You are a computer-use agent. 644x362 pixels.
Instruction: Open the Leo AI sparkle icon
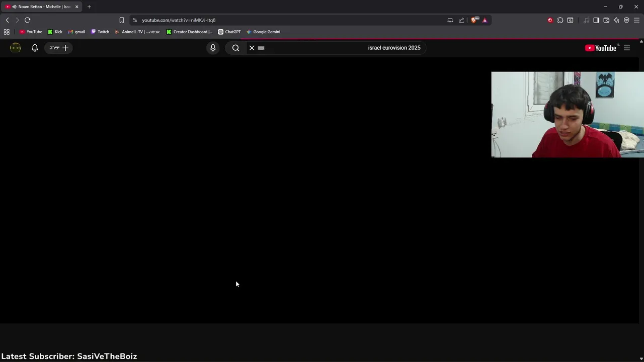tap(616, 20)
